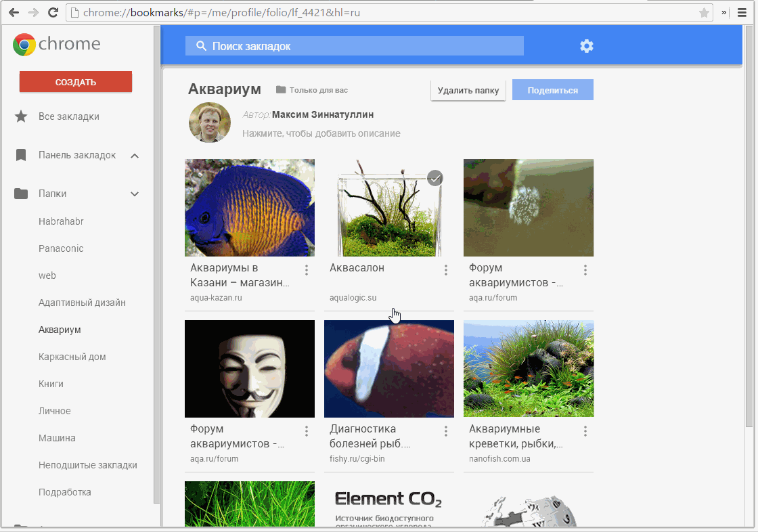The image size is (758, 532).
Task: Click the sidebar vertical scrollbar
Action: (x=156, y=265)
